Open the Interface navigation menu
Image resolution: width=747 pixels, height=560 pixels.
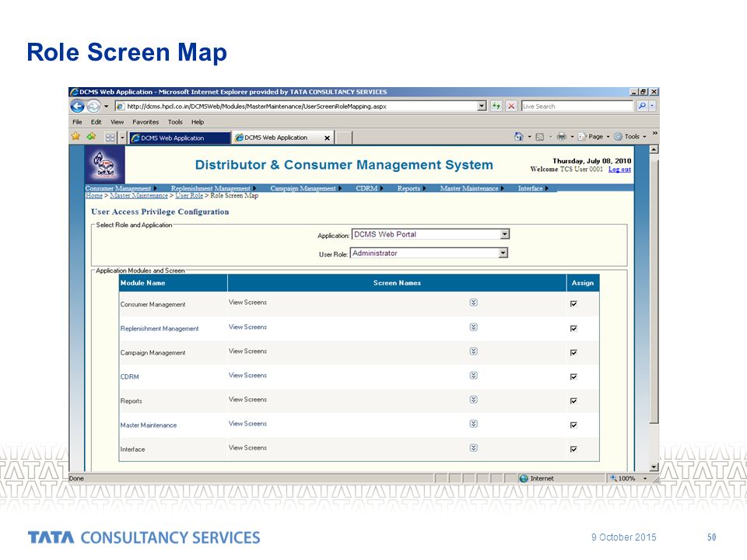533,188
